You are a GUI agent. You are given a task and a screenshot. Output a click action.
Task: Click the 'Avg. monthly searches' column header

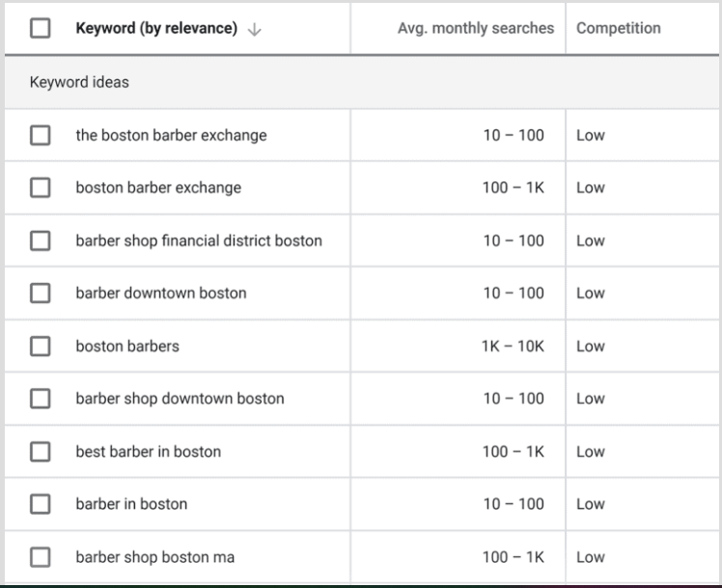475,29
